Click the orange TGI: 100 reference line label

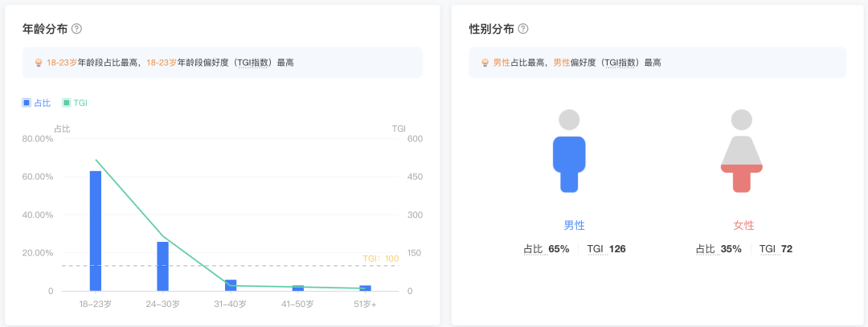pyautogui.click(x=380, y=258)
